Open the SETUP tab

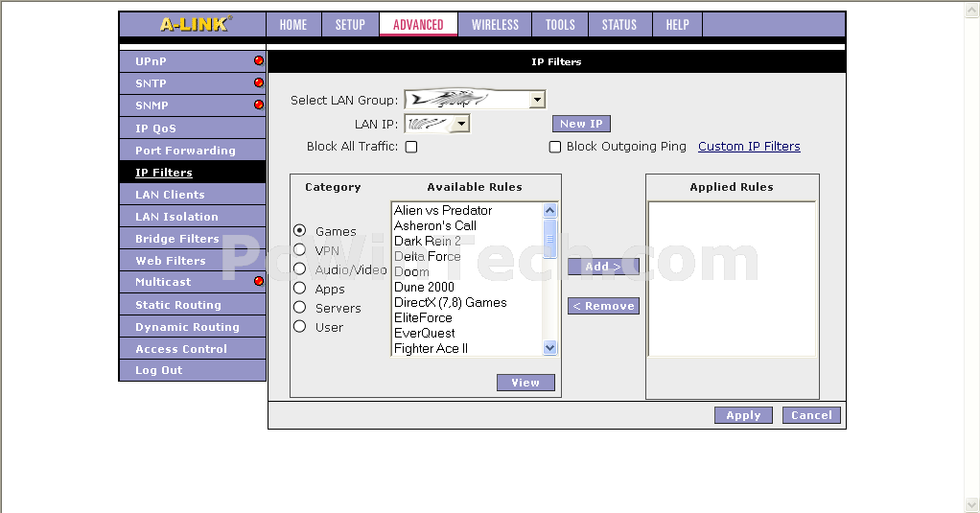coord(350,24)
